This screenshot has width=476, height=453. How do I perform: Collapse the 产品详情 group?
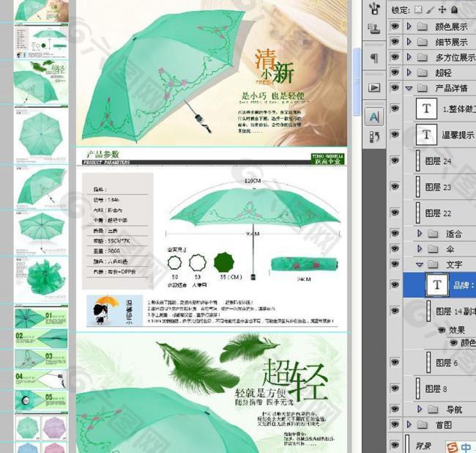click(x=409, y=89)
